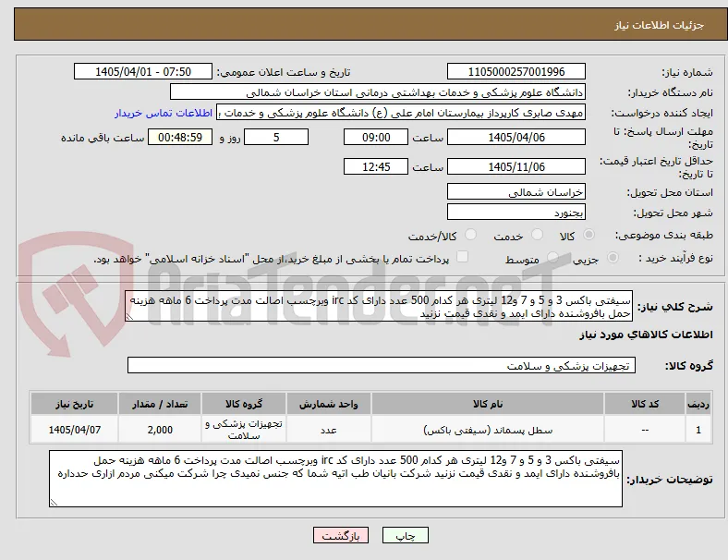728x560 pixels.
Task: Click the گروه کالا field تجهیزات پزشکی و سلامت
Action: coord(382,365)
